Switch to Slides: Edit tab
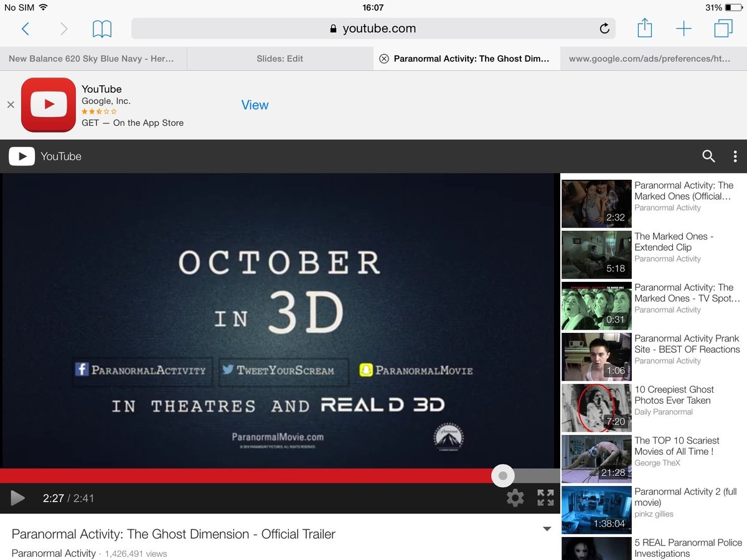Image resolution: width=747 pixels, height=560 pixels. coord(280,58)
